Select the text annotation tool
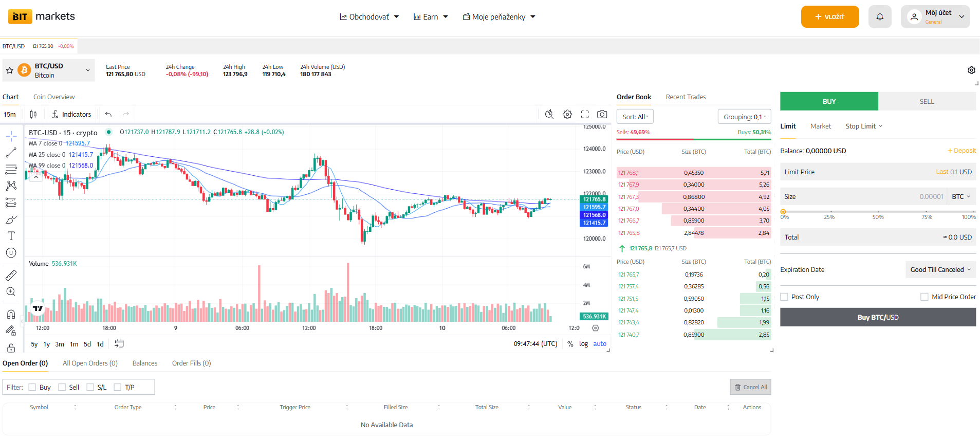This screenshot has width=980, height=439. point(11,236)
